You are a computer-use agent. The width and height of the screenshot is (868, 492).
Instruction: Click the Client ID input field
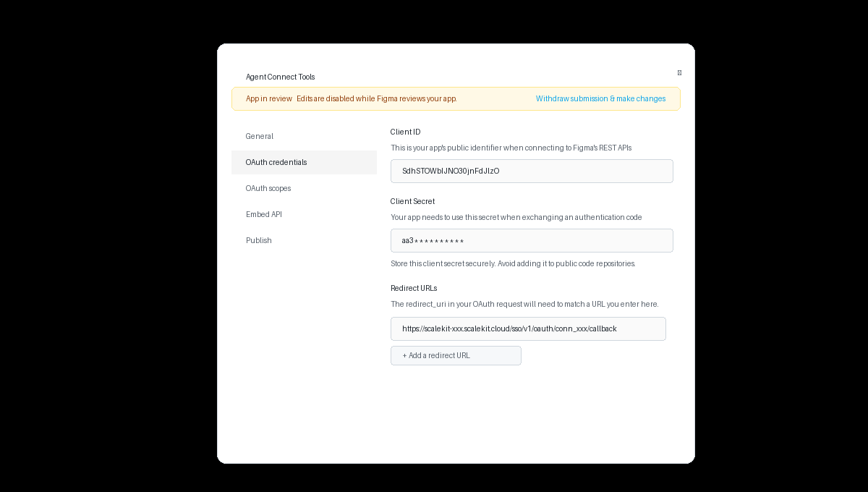coord(532,171)
